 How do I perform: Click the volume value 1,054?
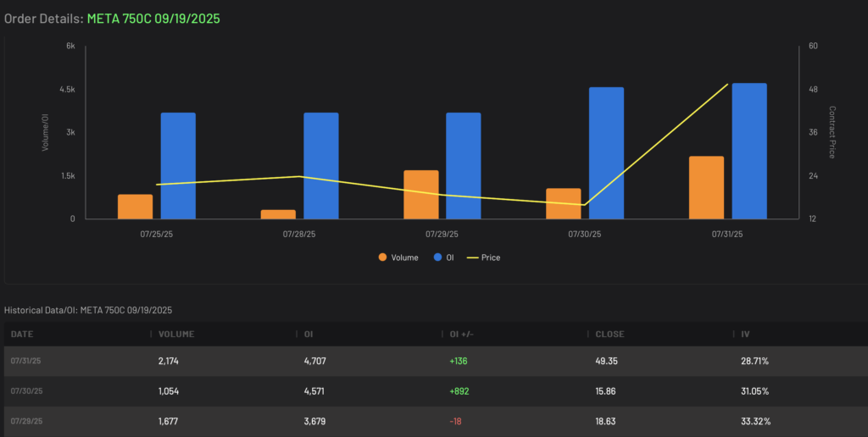click(x=169, y=391)
